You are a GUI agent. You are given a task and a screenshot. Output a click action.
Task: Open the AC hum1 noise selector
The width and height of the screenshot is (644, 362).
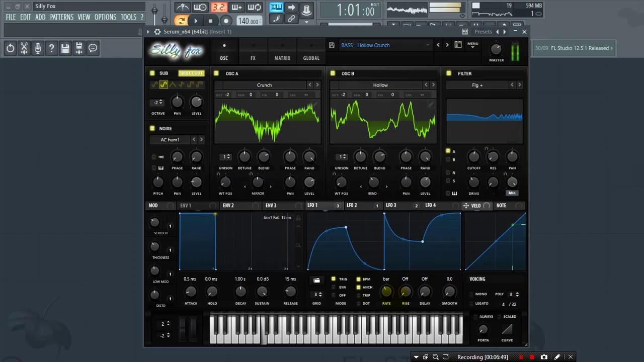pos(170,140)
